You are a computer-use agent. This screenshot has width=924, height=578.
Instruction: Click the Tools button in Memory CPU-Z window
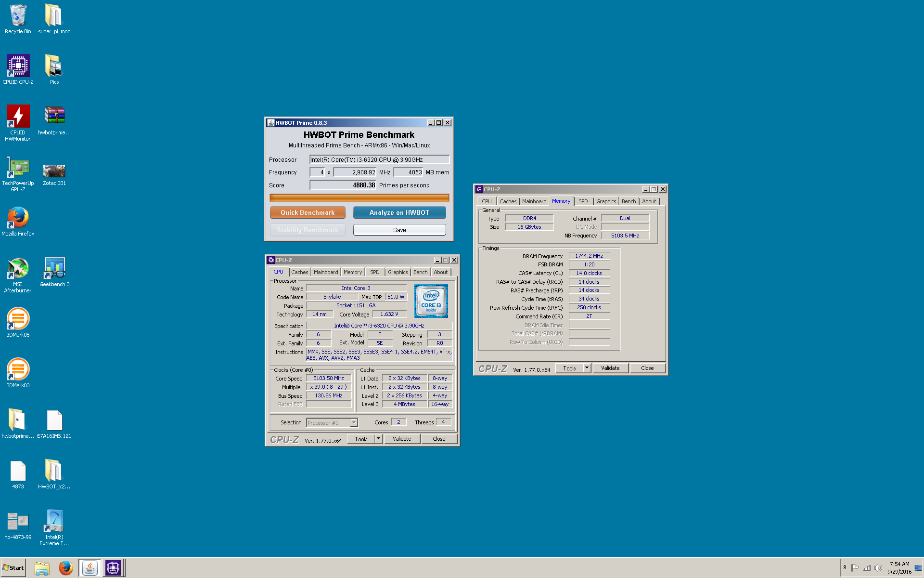(x=569, y=368)
